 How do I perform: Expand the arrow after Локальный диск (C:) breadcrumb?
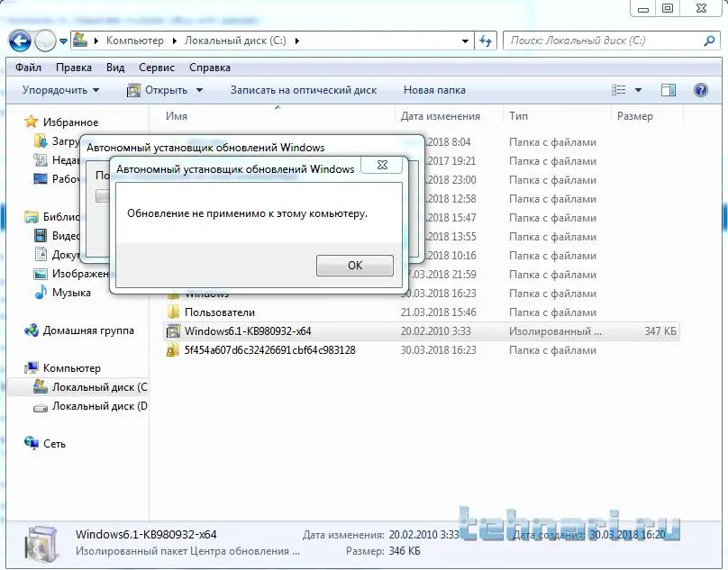(x=296, y=41)
